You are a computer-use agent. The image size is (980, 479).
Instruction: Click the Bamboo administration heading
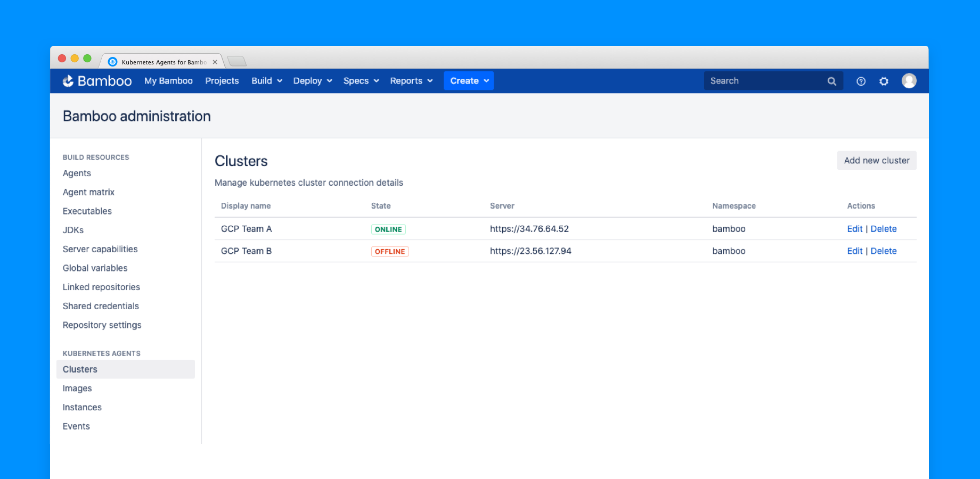click(136, 116)
